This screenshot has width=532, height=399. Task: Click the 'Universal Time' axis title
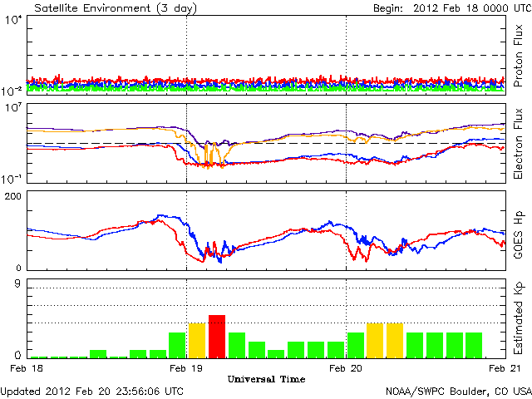coord(266,379)
